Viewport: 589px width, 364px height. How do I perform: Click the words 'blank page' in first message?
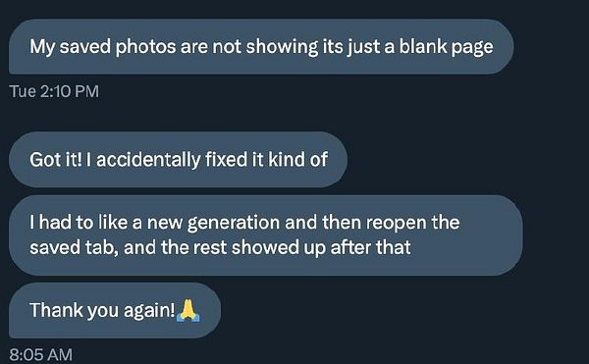point(446,47)
